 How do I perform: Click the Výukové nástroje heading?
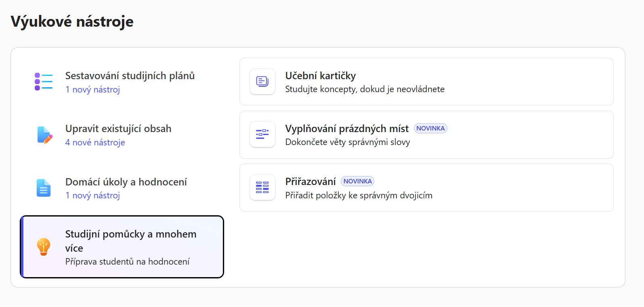(72, 21)
